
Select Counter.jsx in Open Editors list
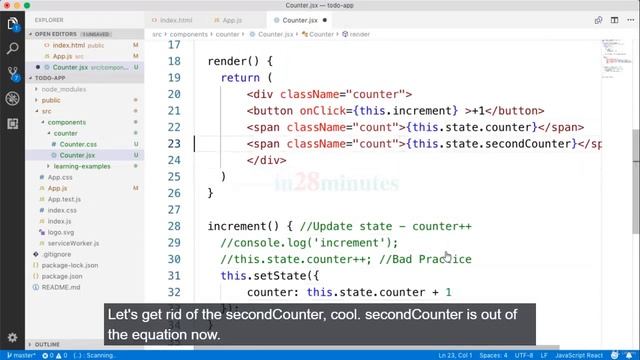pos(85,67)
